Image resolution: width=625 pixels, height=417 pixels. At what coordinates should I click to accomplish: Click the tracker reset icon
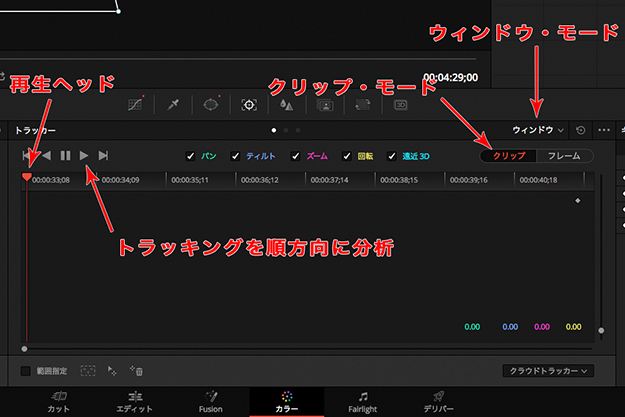click(x=581, y=130)
